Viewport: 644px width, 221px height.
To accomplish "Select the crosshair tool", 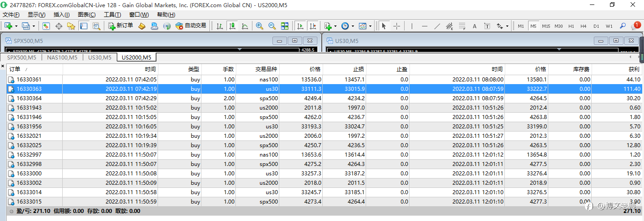I will [x=397, y=26].
